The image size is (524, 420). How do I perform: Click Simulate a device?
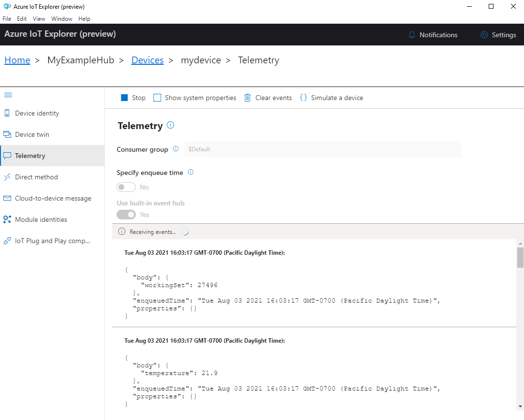click(332, 97)
